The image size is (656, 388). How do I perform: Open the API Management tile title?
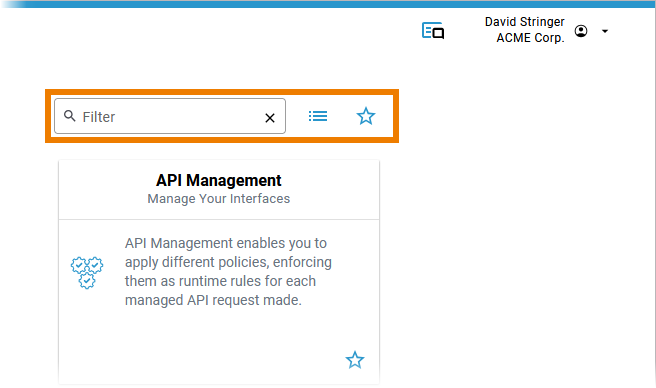click(x=219, y=180)
